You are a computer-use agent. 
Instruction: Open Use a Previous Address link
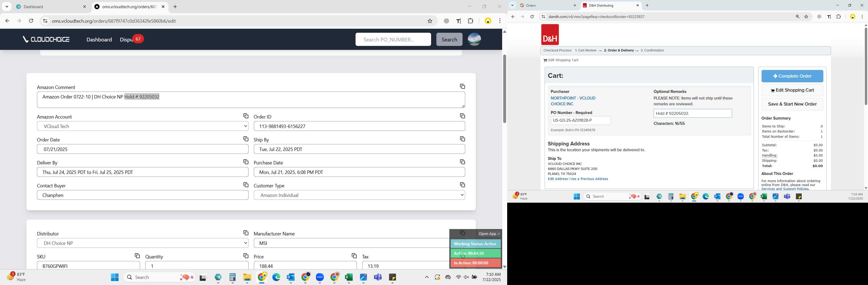pos(589,179)
